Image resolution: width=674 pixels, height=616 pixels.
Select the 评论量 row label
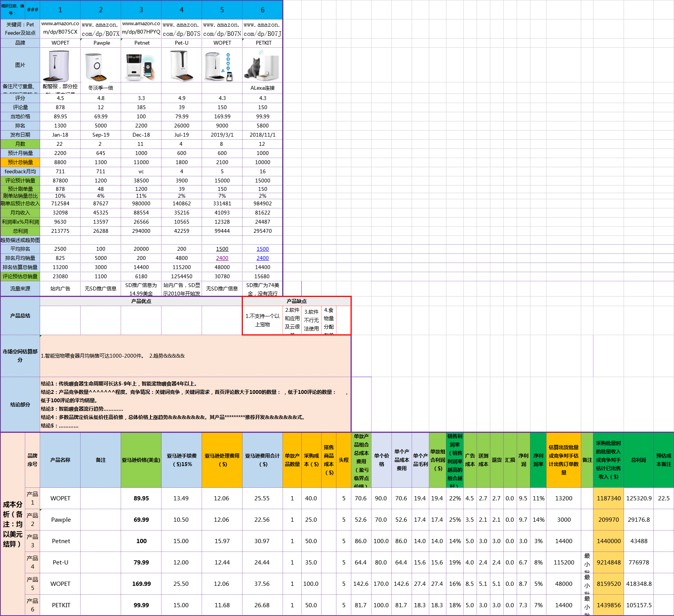coord(20,107)
